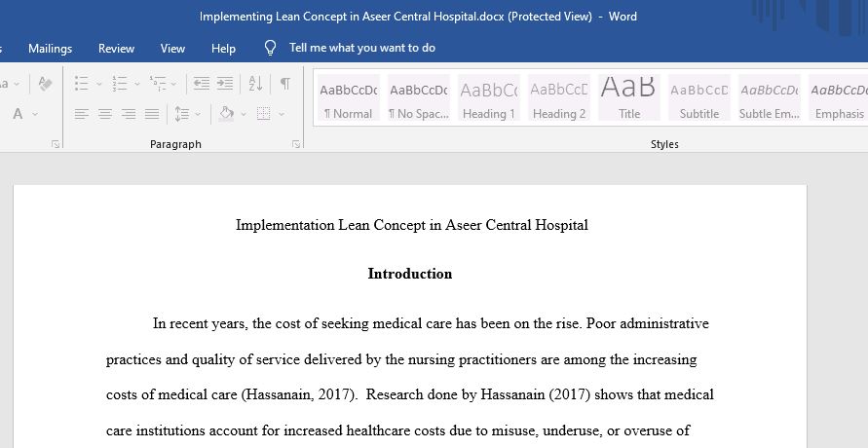Open the View ribbon tab
The image size is (868, 448).
click(172, 49)
